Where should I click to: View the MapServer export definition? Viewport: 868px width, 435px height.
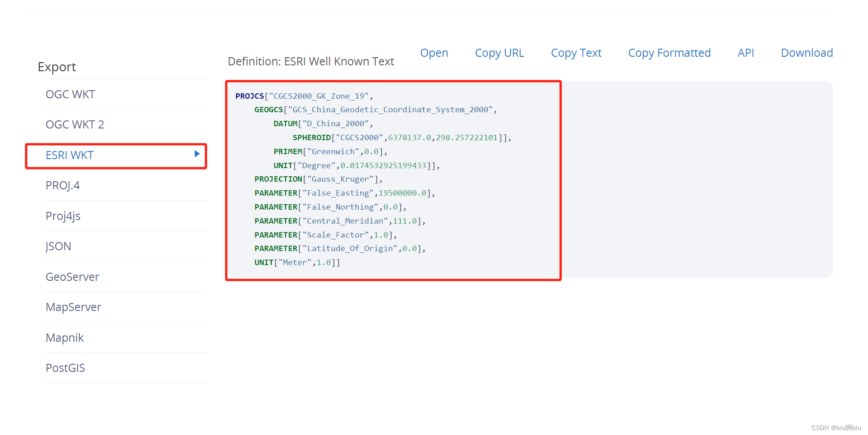pos(73,307)
